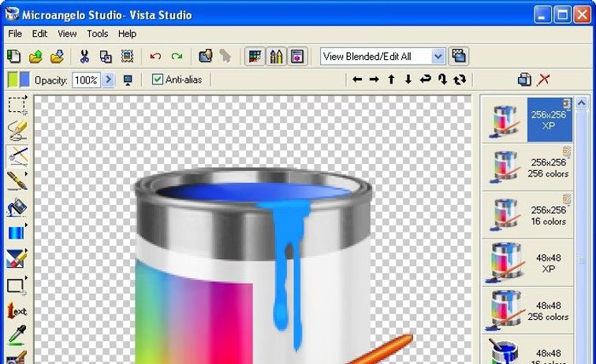The image size is (596, 364).
Task: Click the foreground green color swatch
Action: coord(13,80)
